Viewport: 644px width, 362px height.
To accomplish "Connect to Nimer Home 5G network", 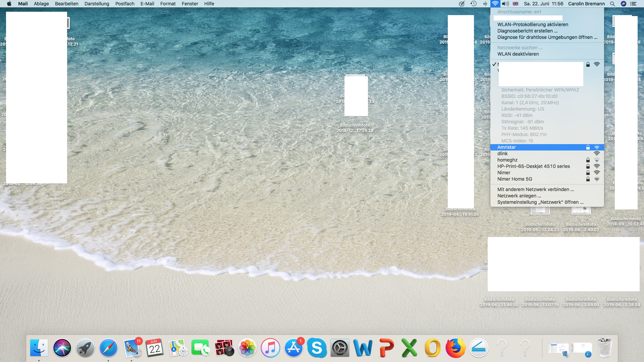I will pos(515,179).
